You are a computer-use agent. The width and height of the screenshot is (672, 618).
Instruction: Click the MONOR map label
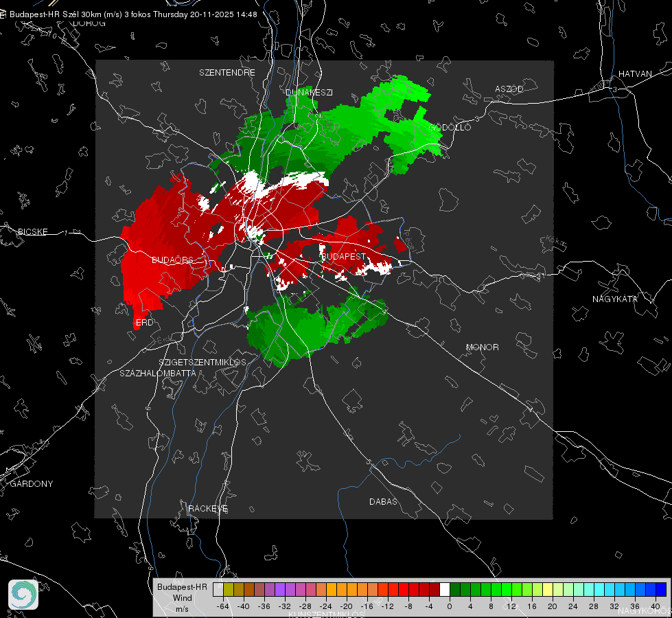[x=482, y=347]
